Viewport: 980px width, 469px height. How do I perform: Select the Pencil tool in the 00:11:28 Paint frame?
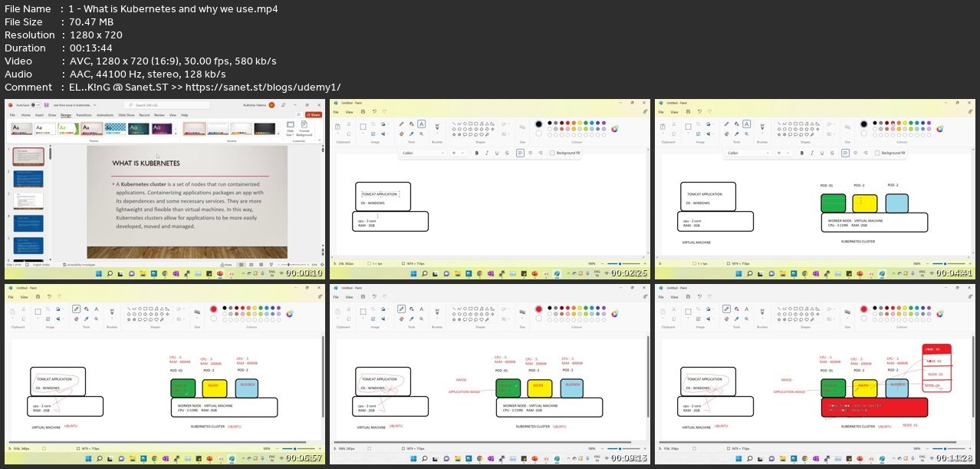click(727, 309)
